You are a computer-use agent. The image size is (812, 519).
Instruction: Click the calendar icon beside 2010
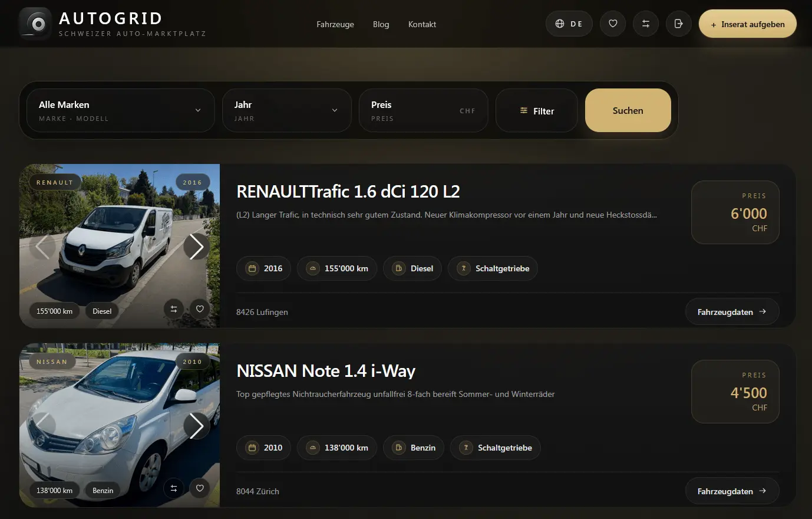point(252,448)
